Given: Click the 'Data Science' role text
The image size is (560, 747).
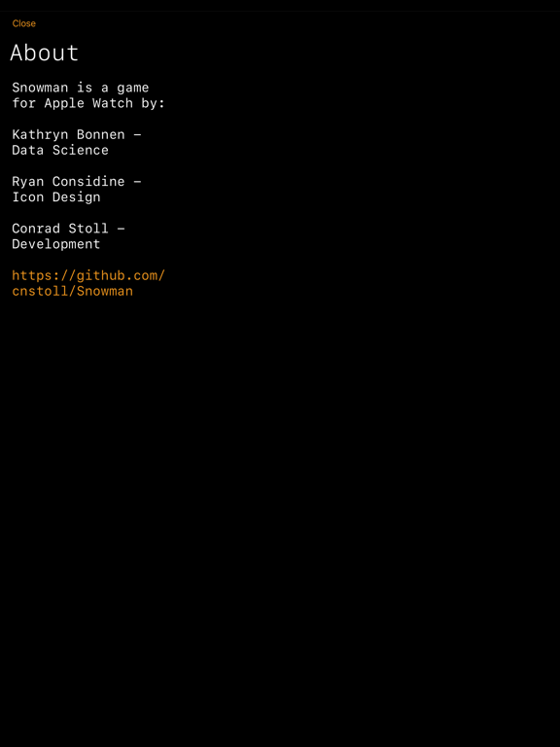Looking at the screenshot, I should click(60, 150).
